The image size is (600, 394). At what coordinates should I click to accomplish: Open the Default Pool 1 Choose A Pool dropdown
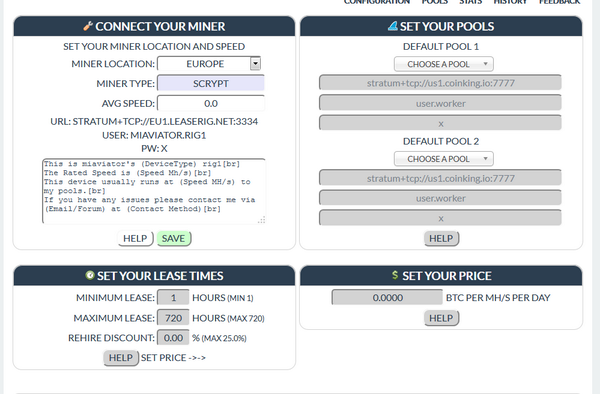click(443, 64)
